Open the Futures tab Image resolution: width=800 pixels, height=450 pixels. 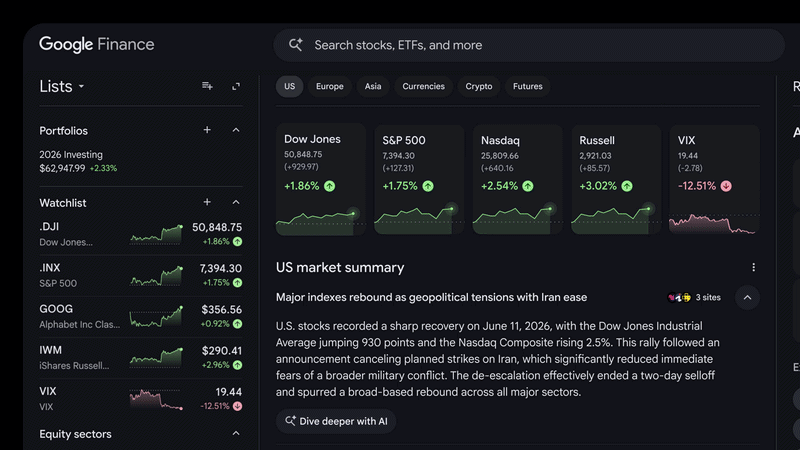pyautogui.click(x=528, y=86)
